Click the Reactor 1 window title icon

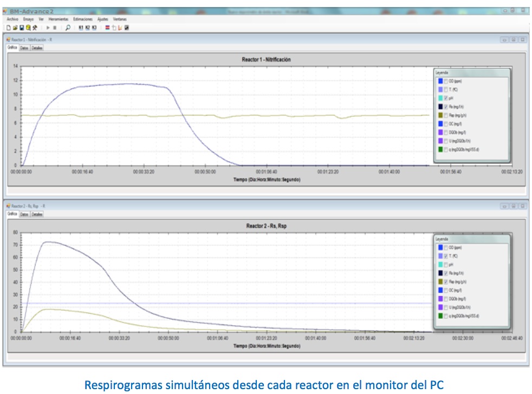[x=9, y=40]
